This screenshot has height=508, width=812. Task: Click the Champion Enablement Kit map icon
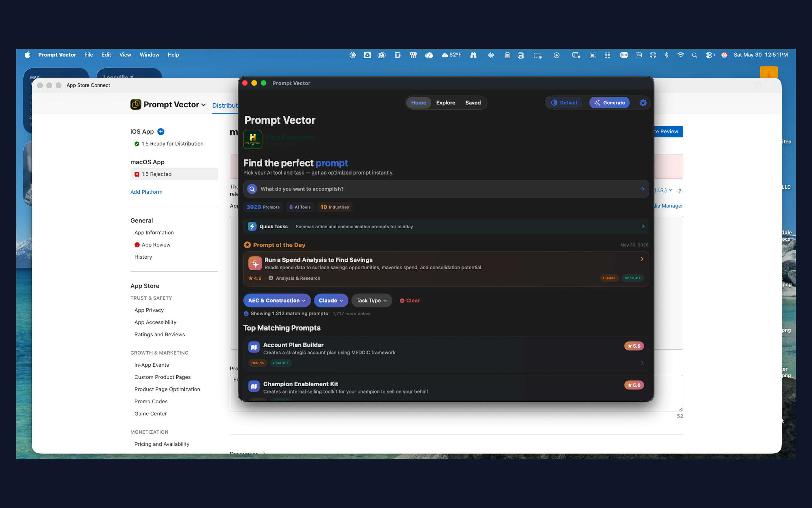[x=254, y=386]
